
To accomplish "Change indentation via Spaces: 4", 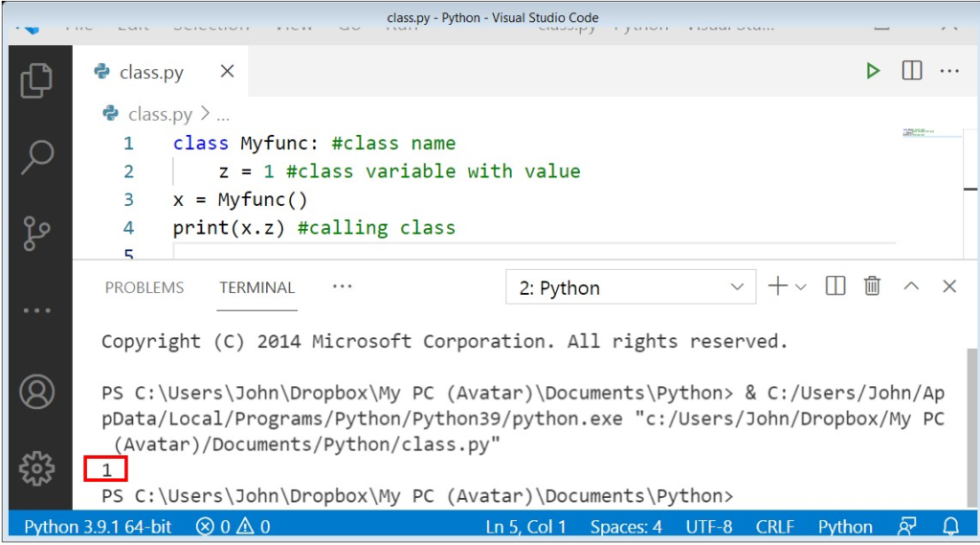I will (x=626, y=527).
